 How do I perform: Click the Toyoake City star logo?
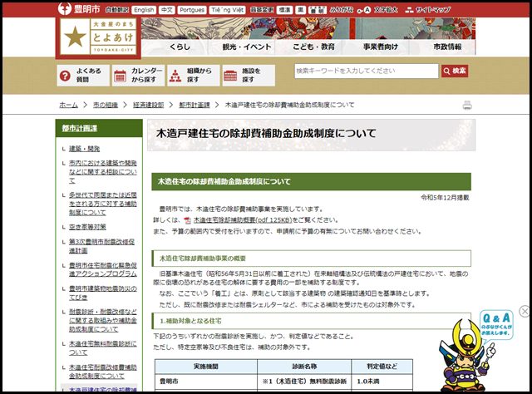pos(75,36)
